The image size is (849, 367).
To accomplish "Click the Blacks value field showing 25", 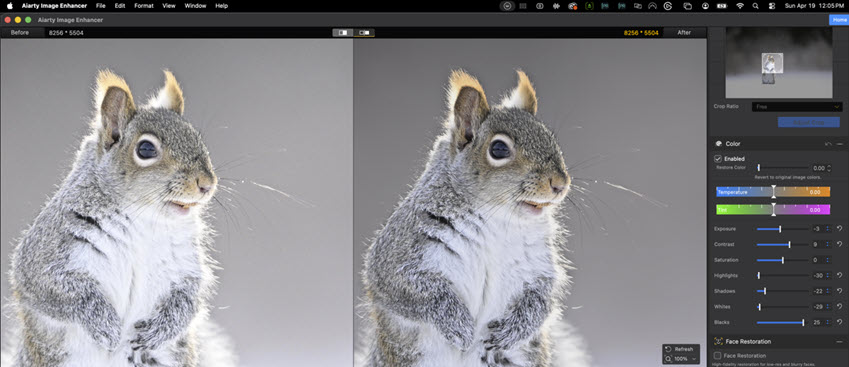I will [818, 323].
